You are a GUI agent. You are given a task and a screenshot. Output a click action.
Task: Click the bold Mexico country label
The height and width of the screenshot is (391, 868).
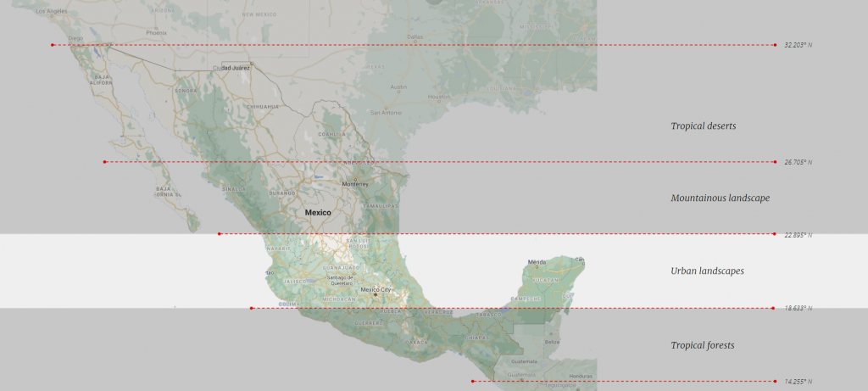318,212
